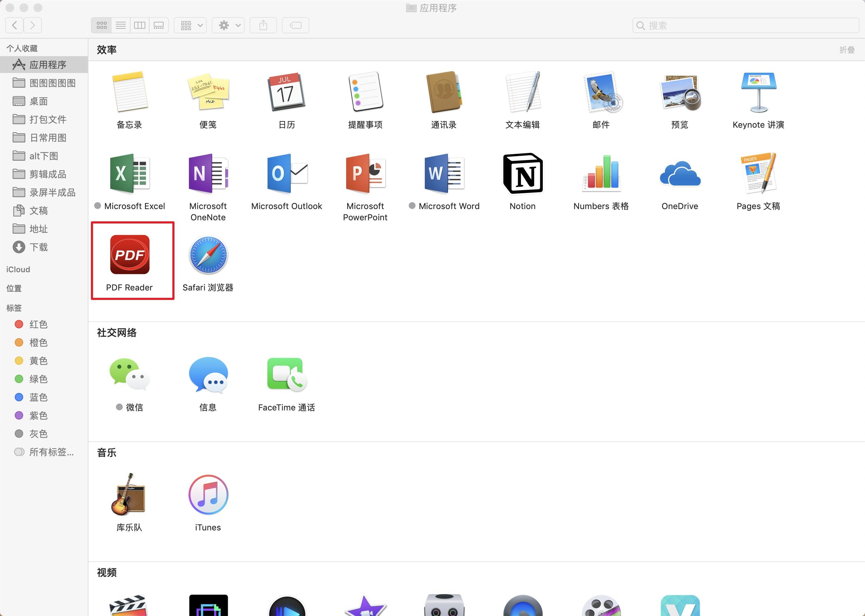Open the 日历 Calendar app icon
This screenshot has height=616, width=865.
(x=286, y=92)
